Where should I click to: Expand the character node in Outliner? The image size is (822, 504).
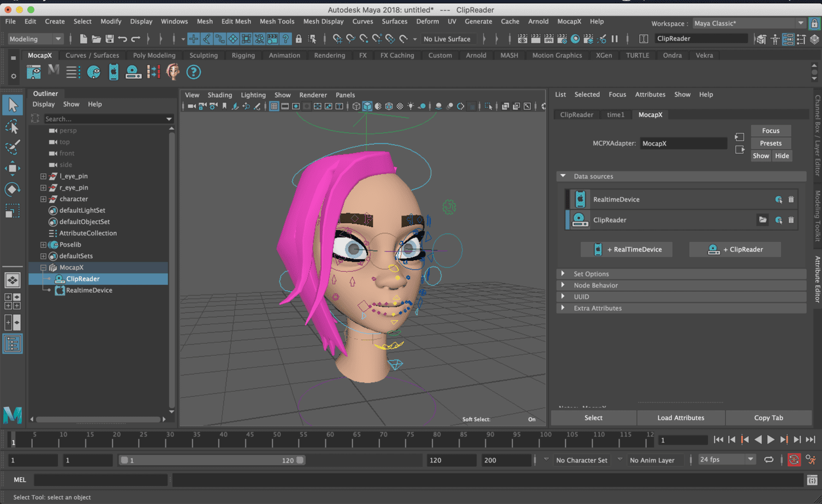(43, 199)
